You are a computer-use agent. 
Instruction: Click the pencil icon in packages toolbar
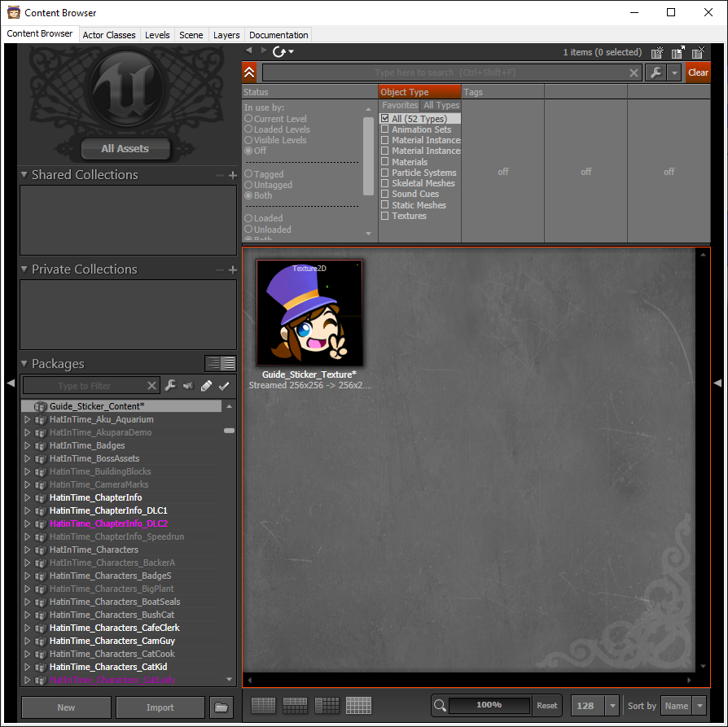[x=206, y=385]
